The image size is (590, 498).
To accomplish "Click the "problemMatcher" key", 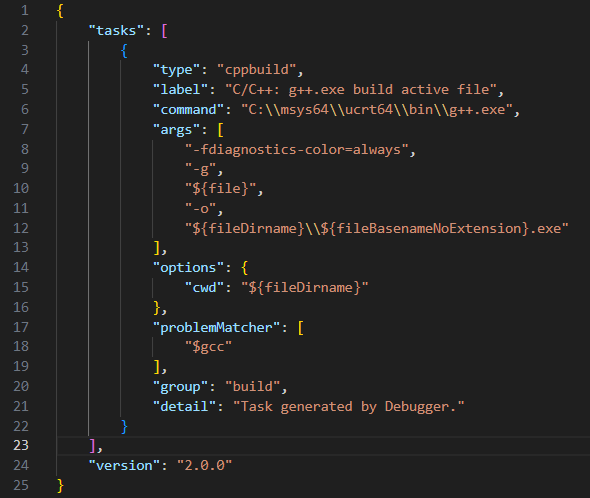I will 216,327.
